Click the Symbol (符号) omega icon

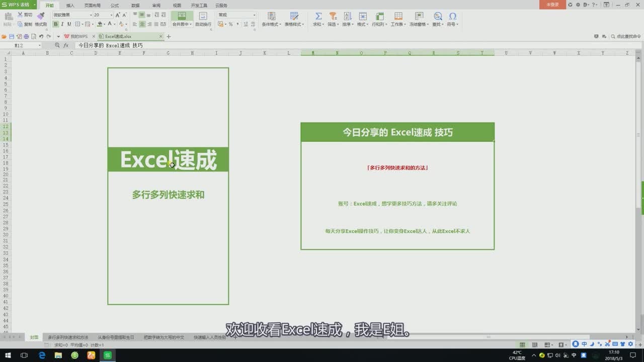[452, 17]
